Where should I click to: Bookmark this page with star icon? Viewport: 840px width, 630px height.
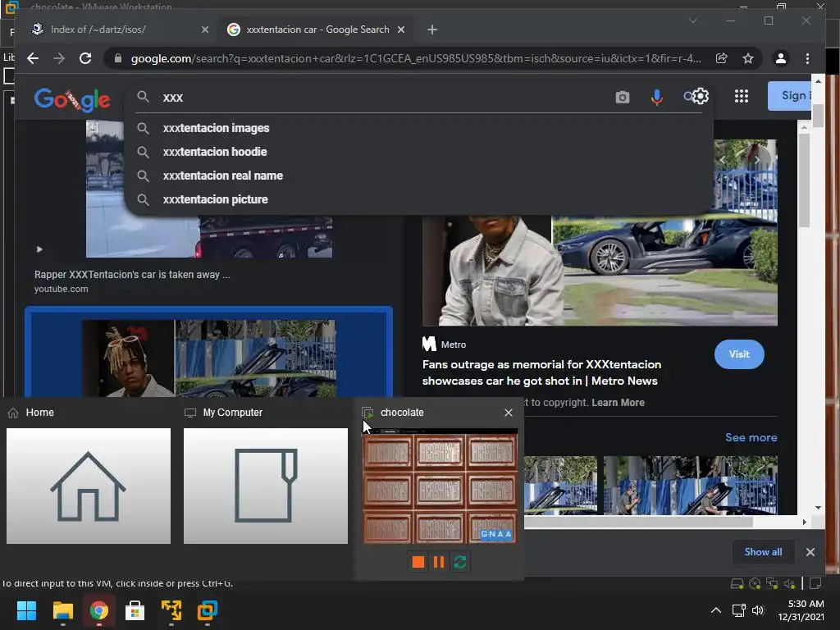coord(748,58)
